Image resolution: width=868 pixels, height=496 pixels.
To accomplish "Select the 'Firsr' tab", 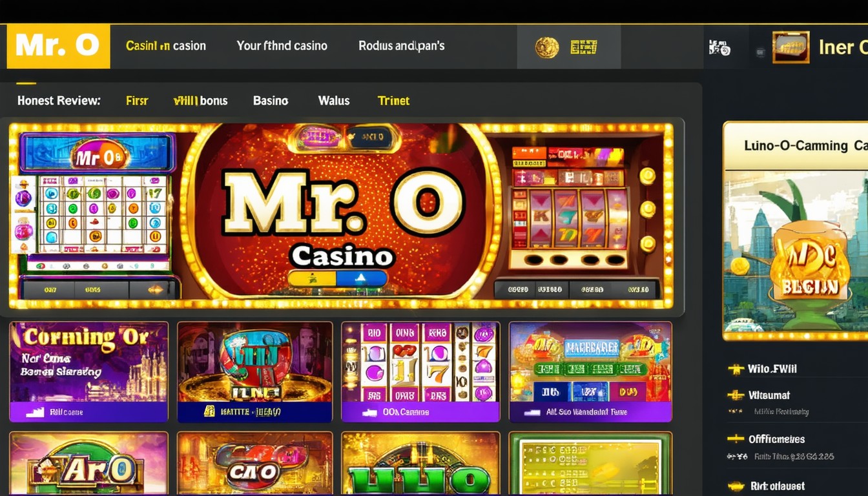I will click(x=137, y=101).
